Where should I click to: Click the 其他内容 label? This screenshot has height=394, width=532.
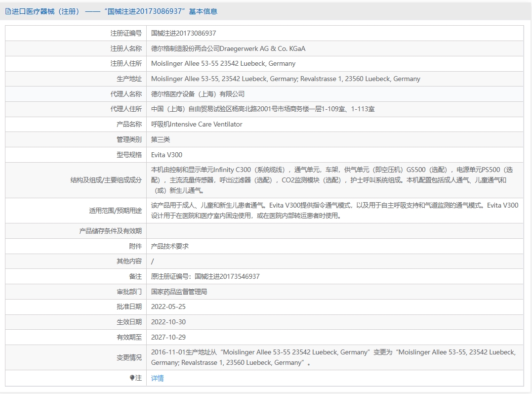129,261
